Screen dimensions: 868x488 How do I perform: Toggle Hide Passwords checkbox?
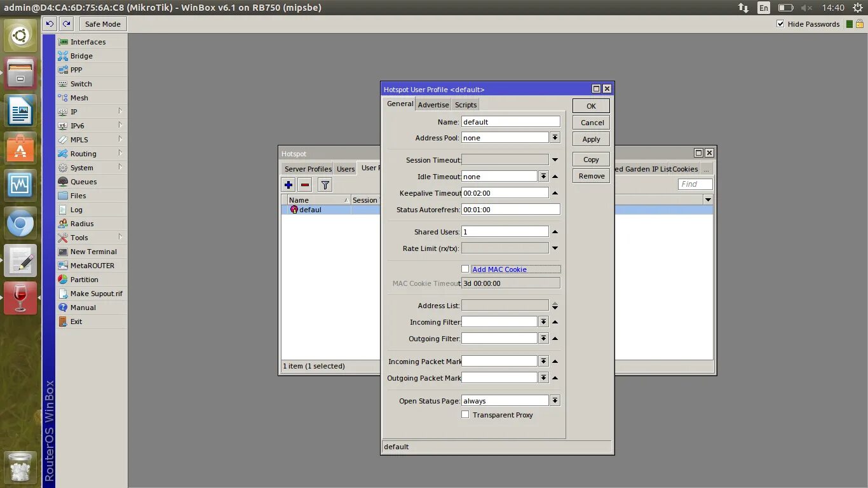780,24
